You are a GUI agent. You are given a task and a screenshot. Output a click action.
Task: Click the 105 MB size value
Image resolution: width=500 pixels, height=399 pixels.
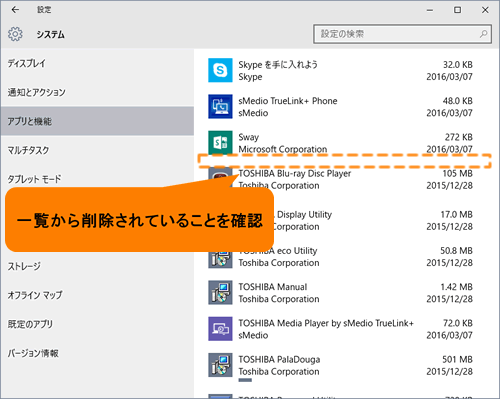click(457, 173)
